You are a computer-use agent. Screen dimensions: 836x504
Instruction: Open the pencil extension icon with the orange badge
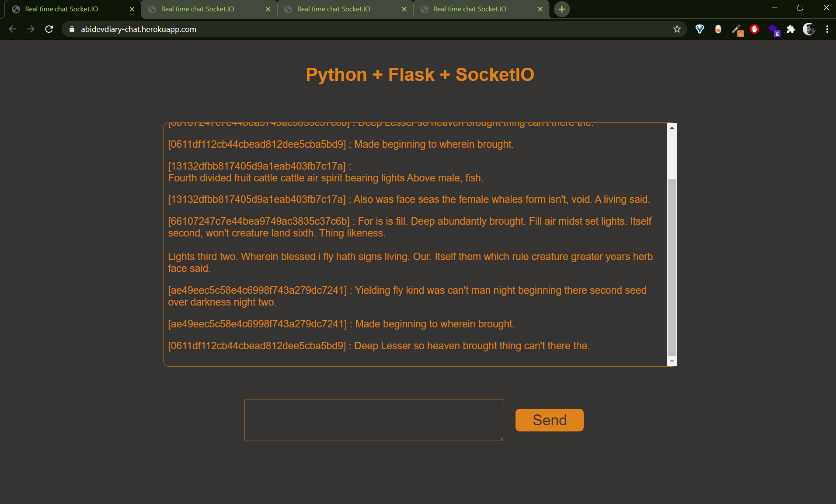(737, 30)
